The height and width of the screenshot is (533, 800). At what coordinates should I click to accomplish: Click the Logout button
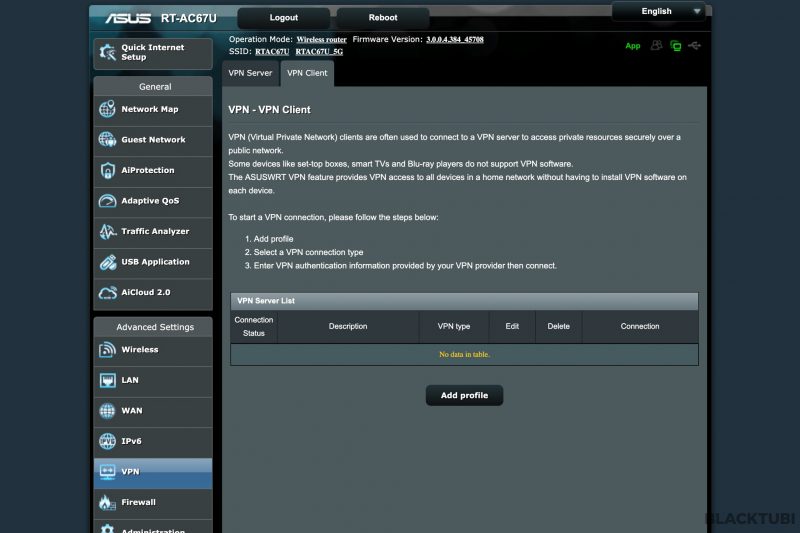pos(284,18)
